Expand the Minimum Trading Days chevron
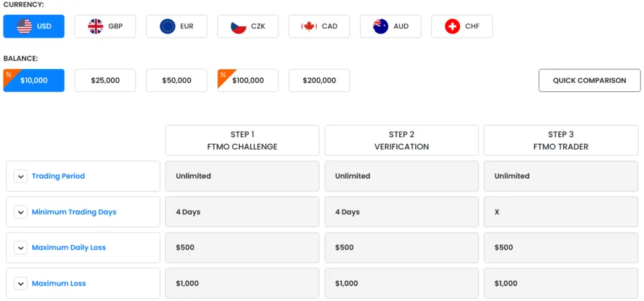 click(21, 212)
